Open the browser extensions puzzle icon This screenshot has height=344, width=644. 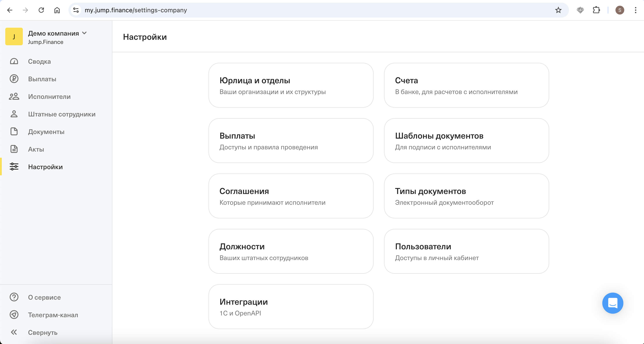point(596,10)
